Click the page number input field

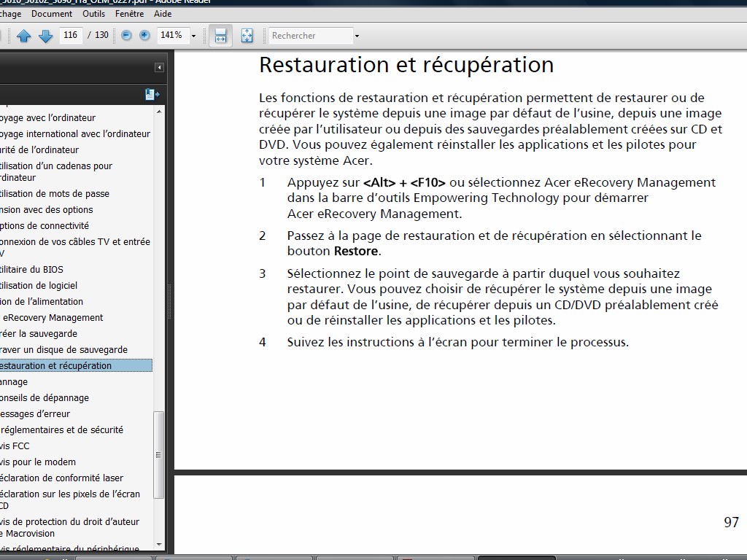[x=71, y=35]
